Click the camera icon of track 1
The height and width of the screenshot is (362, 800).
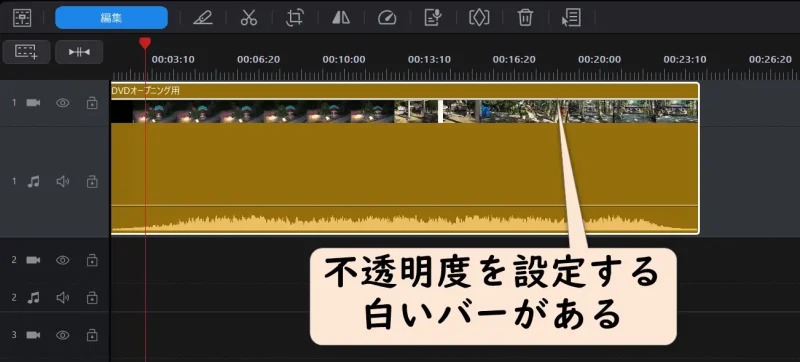(x=33, y=103)
